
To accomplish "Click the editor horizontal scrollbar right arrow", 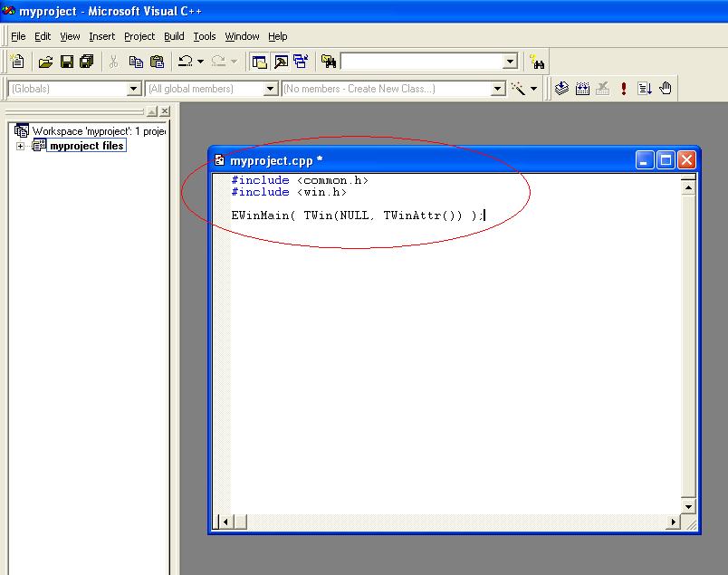I will (673, 522).
